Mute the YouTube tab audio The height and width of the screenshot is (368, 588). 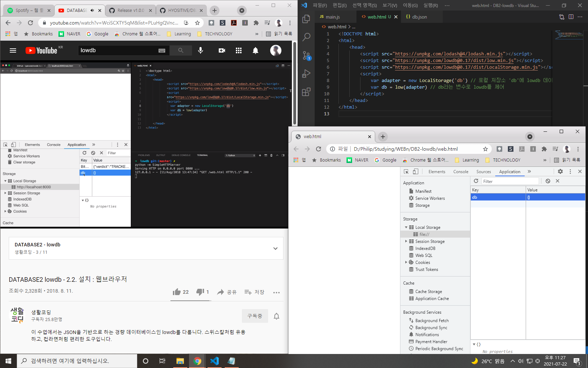pos(92,11)
